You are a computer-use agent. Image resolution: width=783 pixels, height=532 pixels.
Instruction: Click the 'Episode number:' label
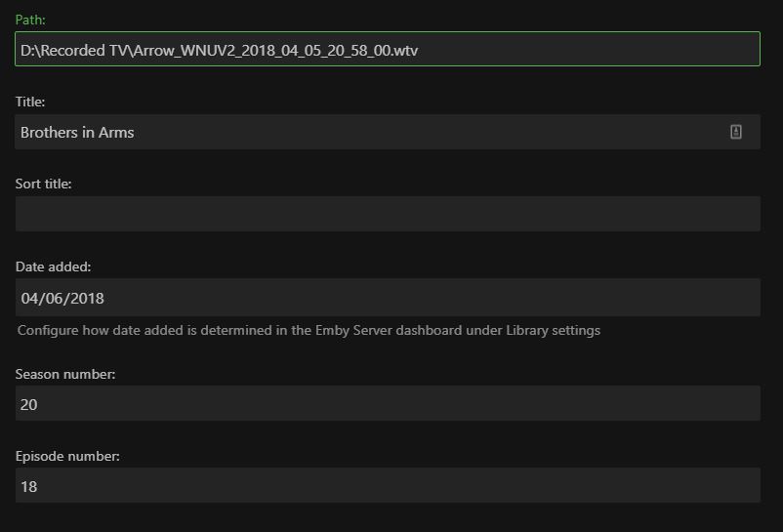coord(67,456)
